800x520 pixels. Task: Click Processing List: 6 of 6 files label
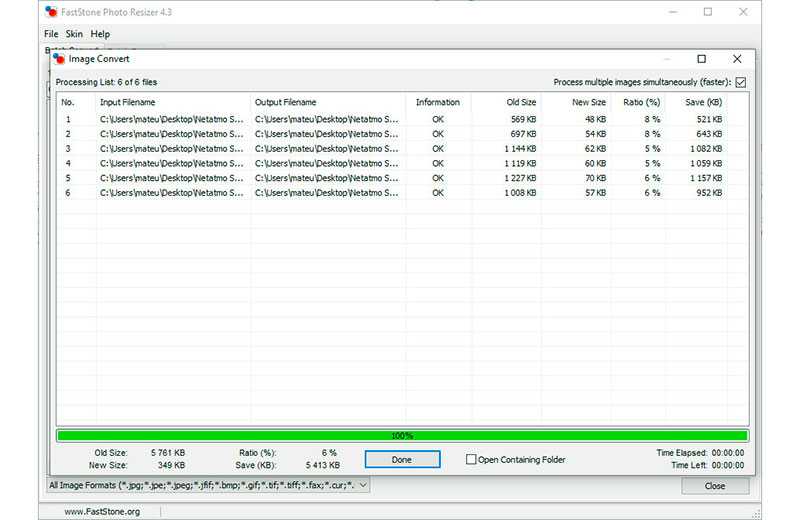(x=106, y=82)
